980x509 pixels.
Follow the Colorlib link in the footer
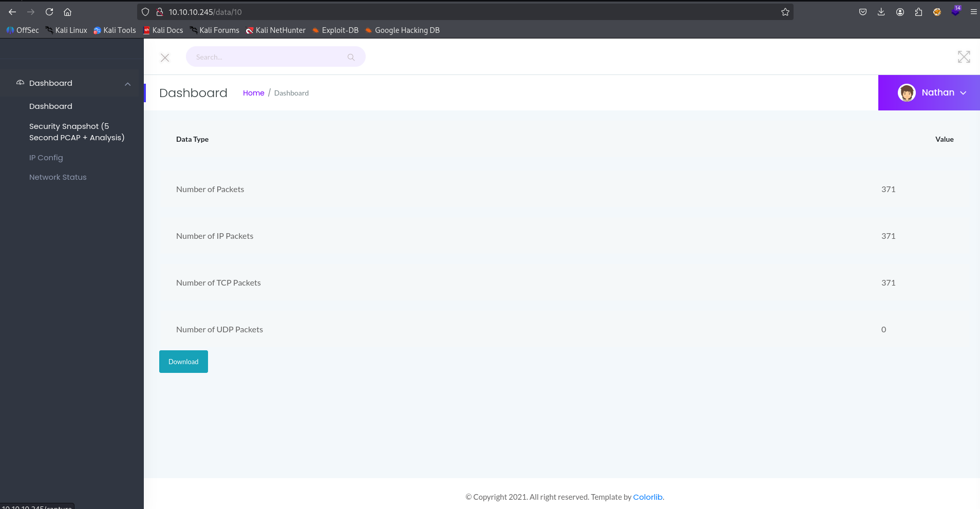point(647,497)
